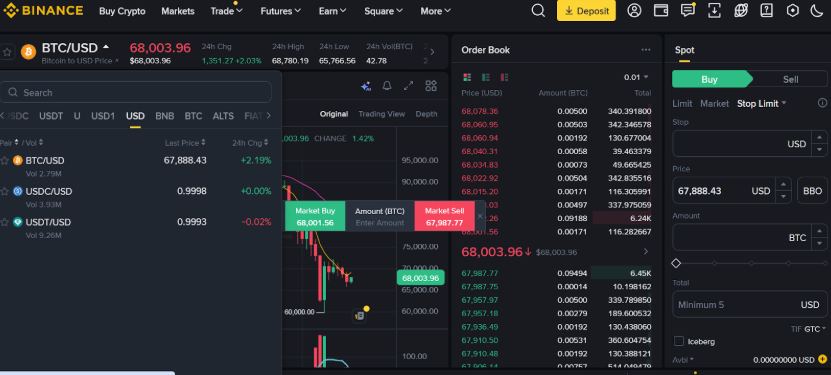Open the chart layout grid icon
Viewport: 831px width, 375px height.
(431, 86)
